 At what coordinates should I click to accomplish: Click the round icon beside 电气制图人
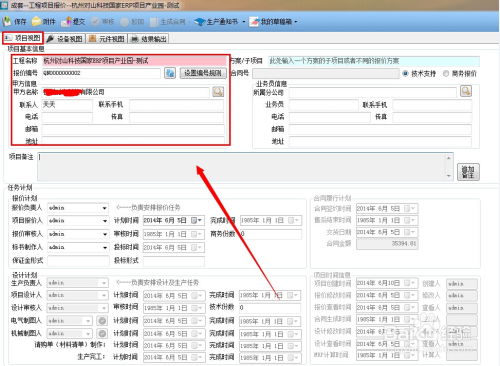pos(102,321)
